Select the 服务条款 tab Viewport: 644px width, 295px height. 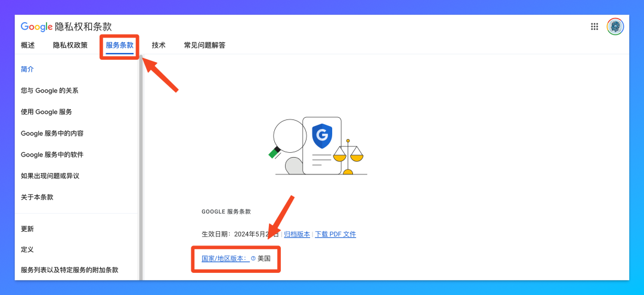pos(119,45)
